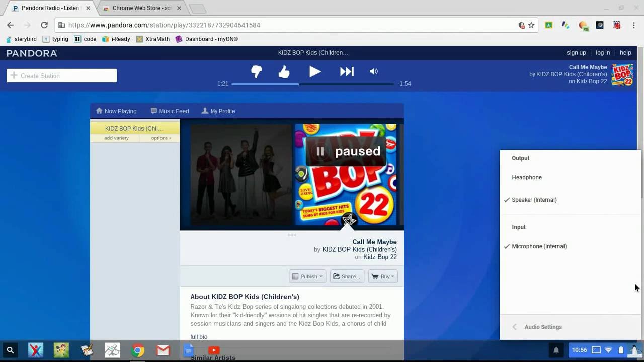Launch YouTube from the shelf

(214, 350)
